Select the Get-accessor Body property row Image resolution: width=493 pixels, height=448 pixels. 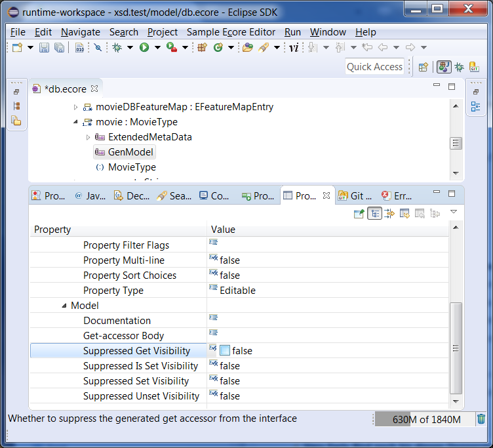pos(239,336)
